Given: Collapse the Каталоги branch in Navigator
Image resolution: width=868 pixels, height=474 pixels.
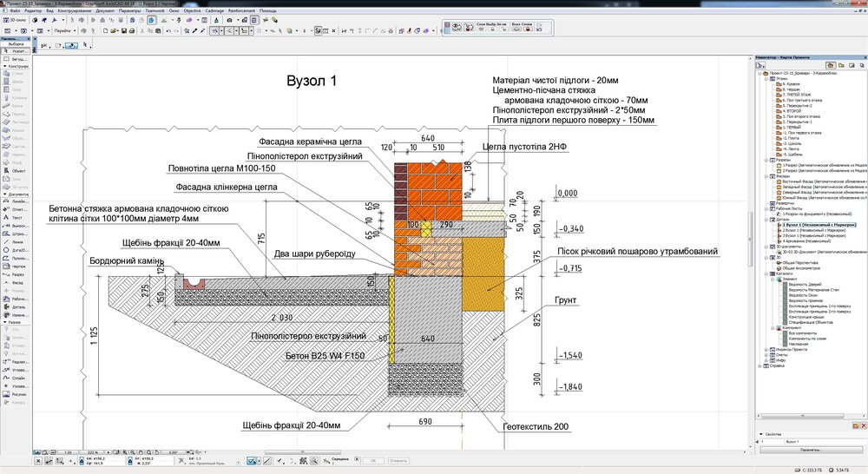Looking at the screenshot, I should pyautogui.click(x=766, y=273).
